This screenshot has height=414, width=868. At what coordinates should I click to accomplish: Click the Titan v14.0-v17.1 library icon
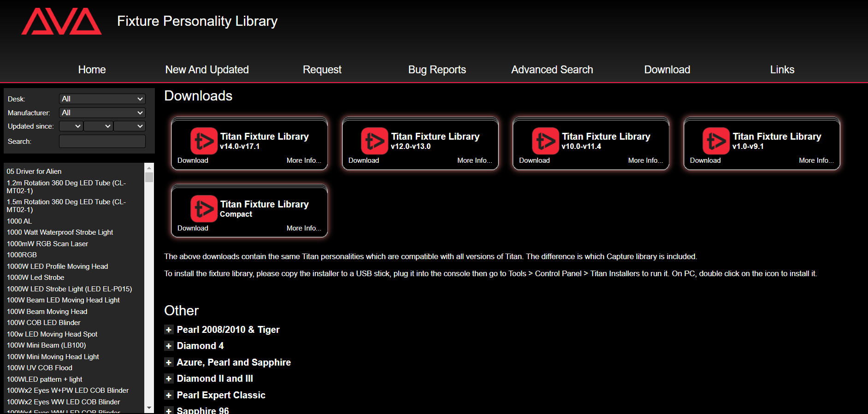204,141
